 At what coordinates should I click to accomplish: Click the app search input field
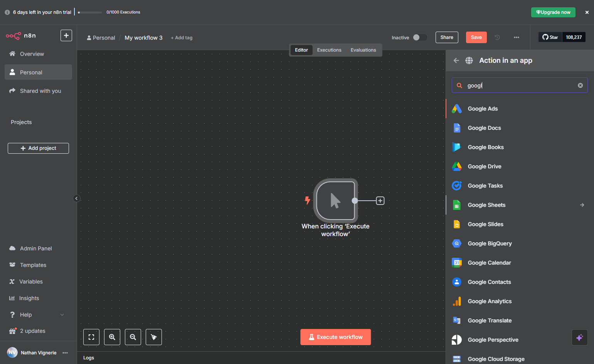[x=520, y=86]
